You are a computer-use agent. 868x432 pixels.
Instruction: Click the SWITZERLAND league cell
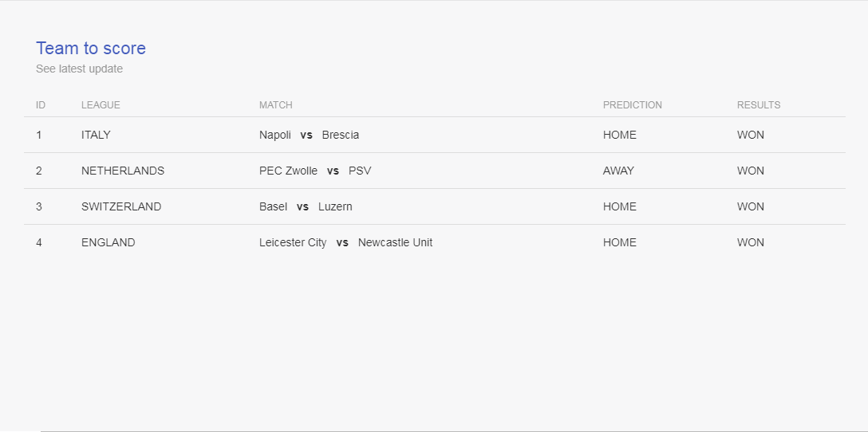coord(121,207)
